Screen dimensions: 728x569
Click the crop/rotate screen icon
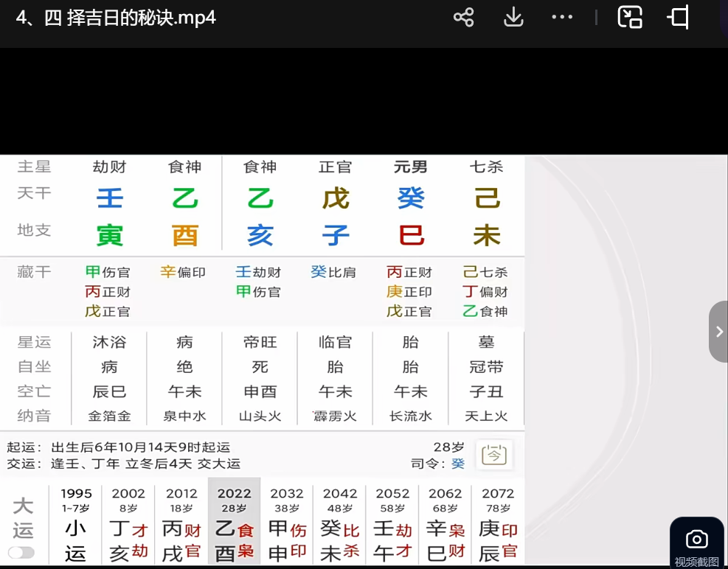click(x=679, y=18)
